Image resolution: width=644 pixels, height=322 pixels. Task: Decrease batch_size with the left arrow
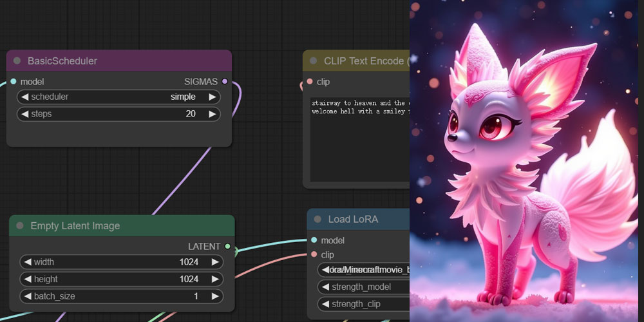28,296
